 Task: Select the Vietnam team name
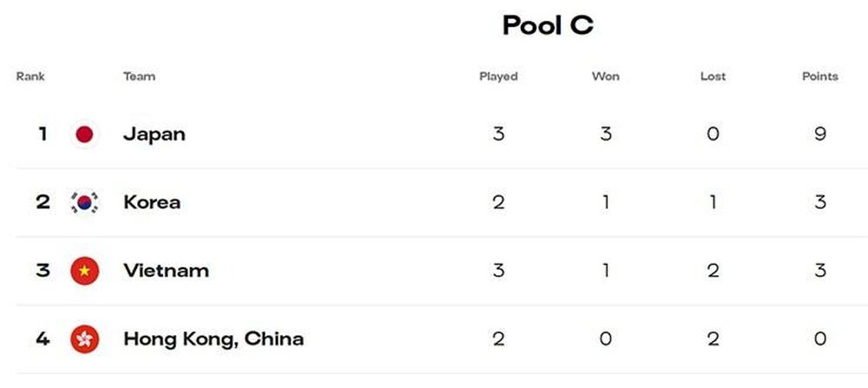(x=166, y=271)
